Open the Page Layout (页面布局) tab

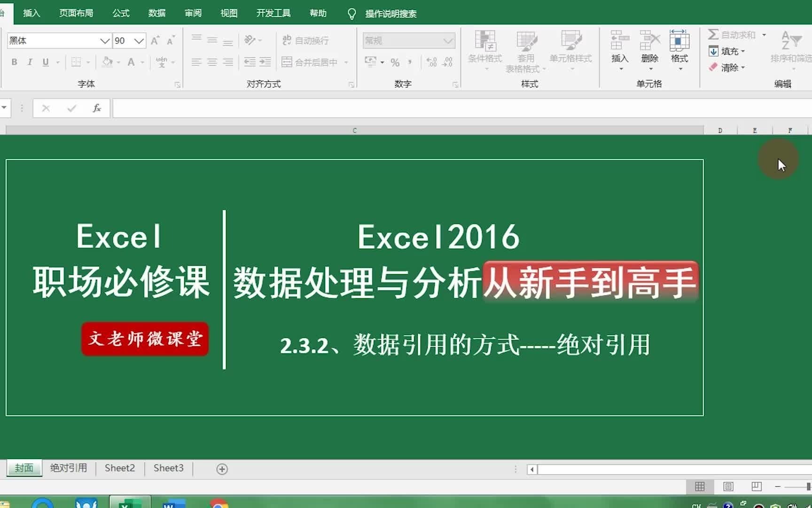(76, 13)
